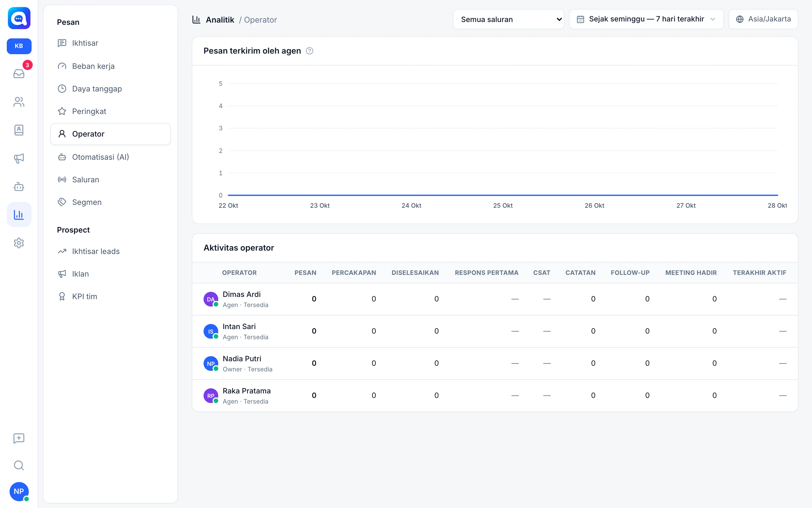Click the help icon beside Pesan terkirim oleh agen
812x508 pixels.
click(x=310, y=51)
